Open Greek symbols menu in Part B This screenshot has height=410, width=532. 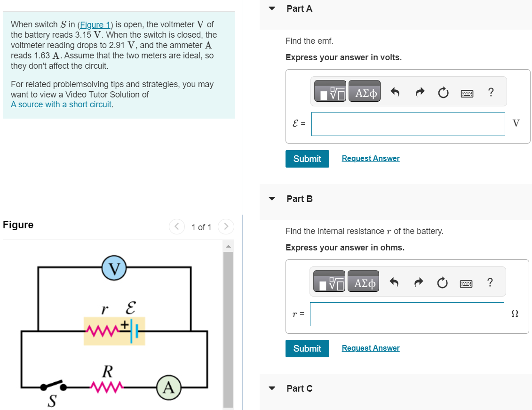pos(364,281)
